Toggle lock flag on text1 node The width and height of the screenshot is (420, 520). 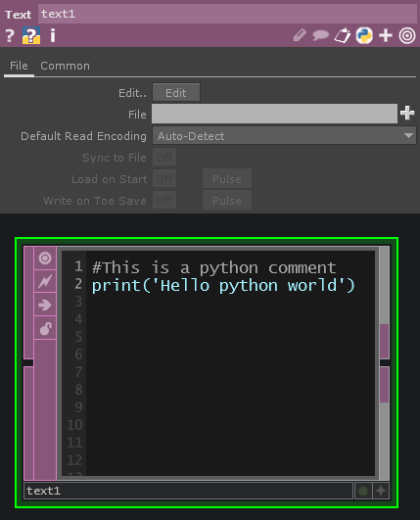[45, 328]
